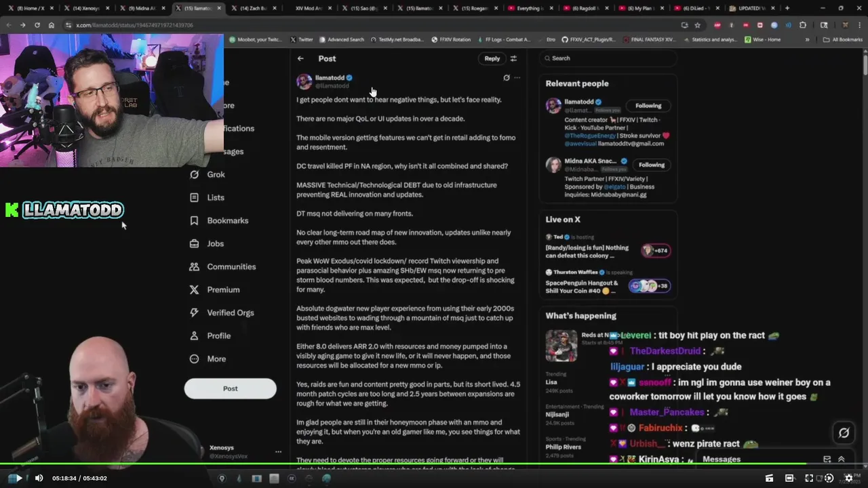Reload the page in browser

37,25
